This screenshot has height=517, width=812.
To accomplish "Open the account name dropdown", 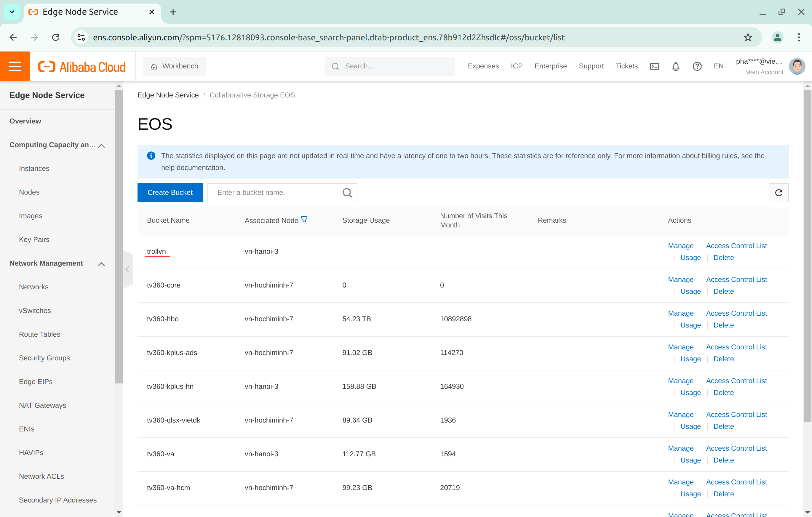I will 759,61.
